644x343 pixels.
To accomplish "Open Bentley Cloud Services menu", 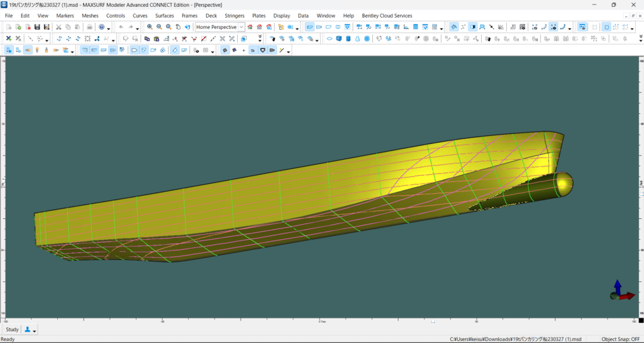I will (x=387, y=15).
